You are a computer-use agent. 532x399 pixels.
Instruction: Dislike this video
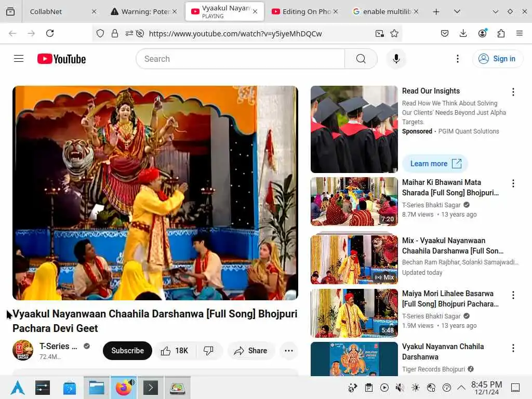pyautogui.click(x=208, y=351)
